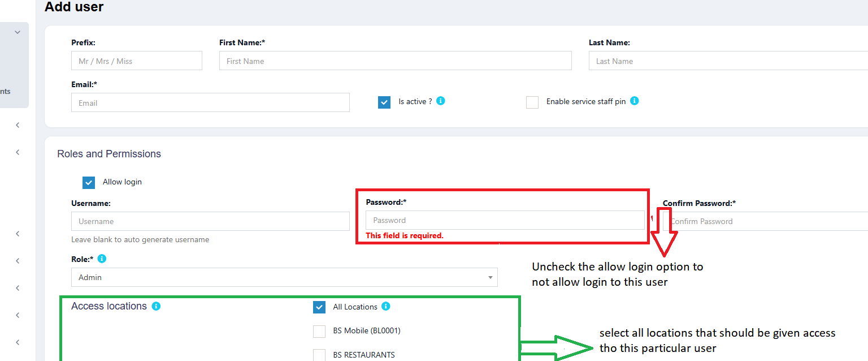Collapse the top sidebar menu chevron
868x361 pixels.
pos(18,32)
